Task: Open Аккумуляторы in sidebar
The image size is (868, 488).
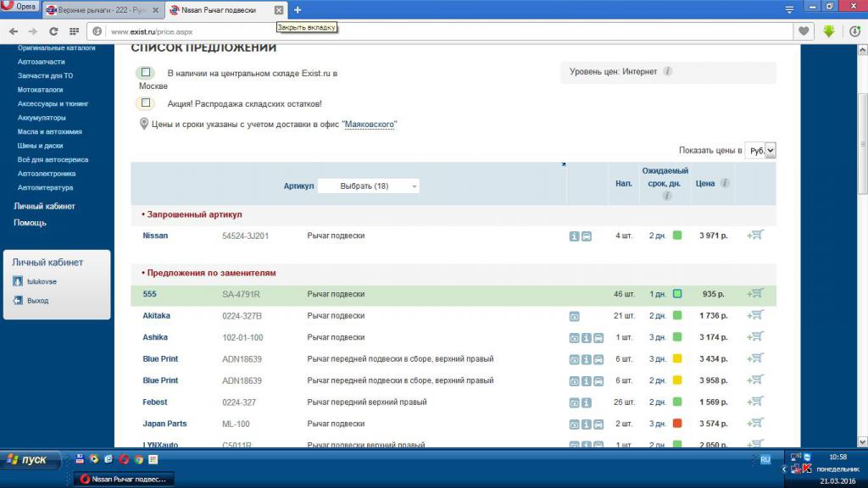Action: [x=42, y=117]
